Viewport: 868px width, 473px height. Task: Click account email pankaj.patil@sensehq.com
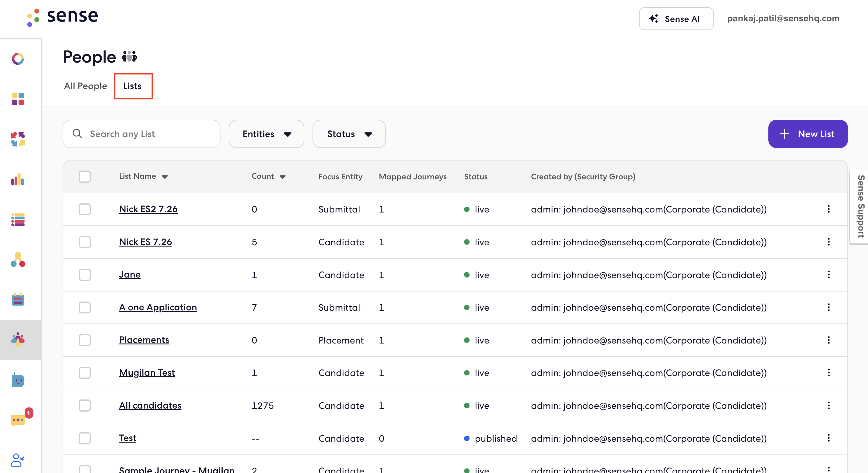[x=783, y=18]
